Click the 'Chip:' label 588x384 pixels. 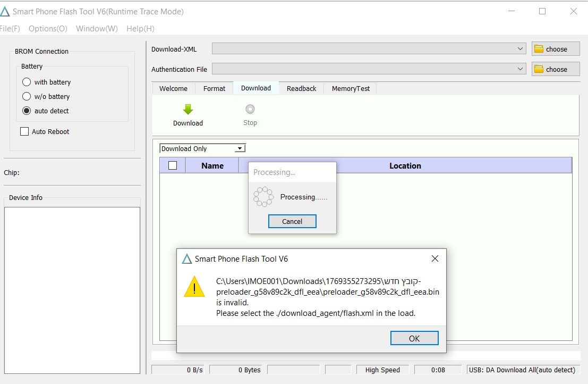(12, 173)
